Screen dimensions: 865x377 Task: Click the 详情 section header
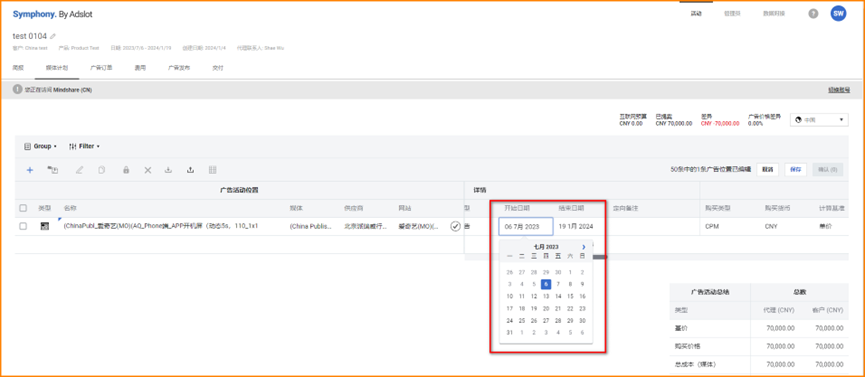[x=479, y=190]
